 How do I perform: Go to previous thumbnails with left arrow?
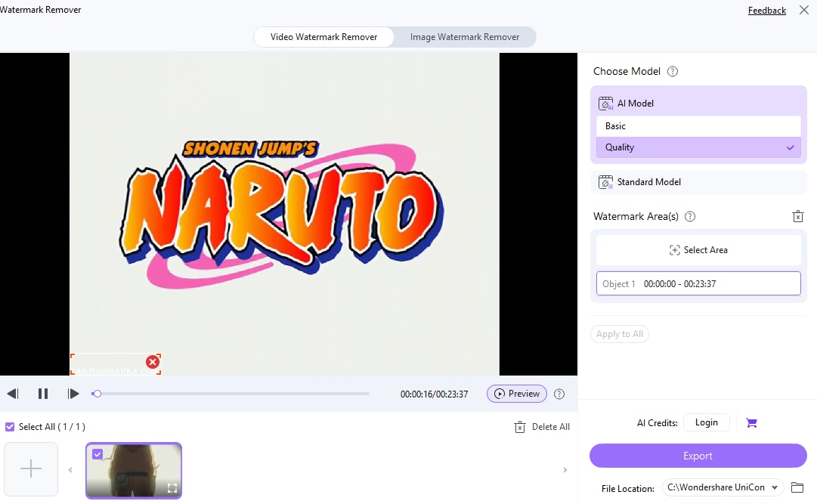[x=70, y=470]
